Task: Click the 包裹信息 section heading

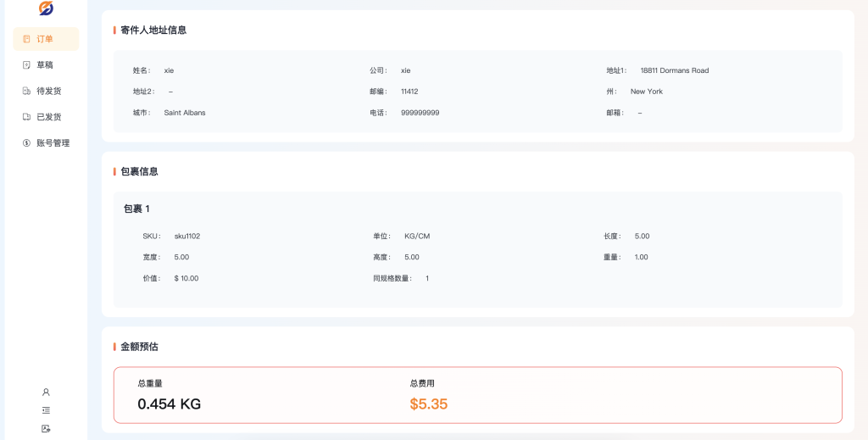Action: pyautogui.click(x=139, y=171)
